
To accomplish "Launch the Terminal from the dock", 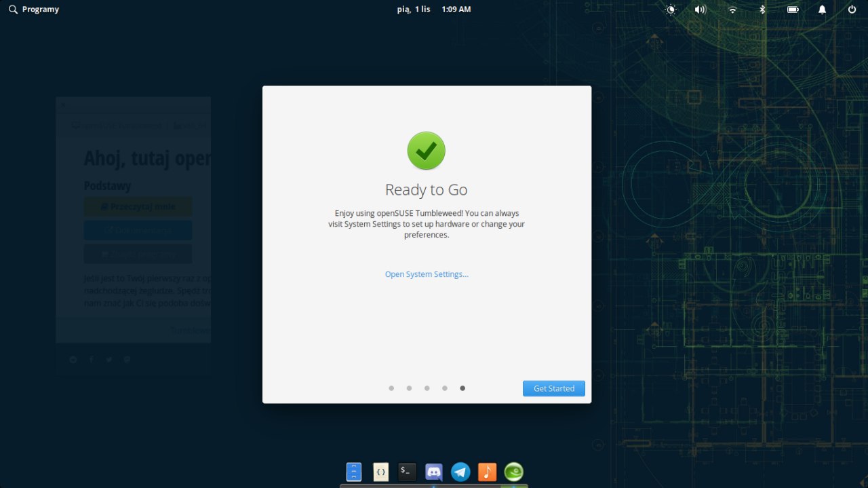I will (x=407, y=472).
